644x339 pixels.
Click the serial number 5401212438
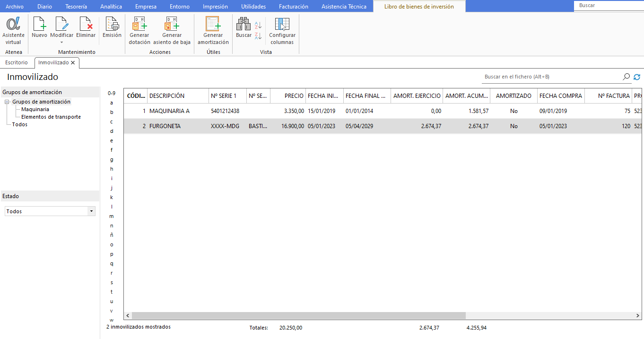(x=225, y=111)
